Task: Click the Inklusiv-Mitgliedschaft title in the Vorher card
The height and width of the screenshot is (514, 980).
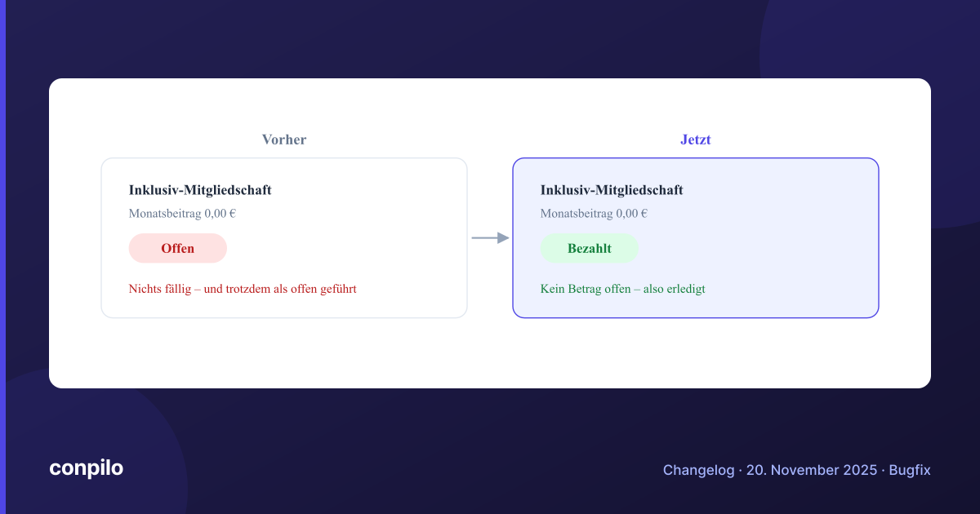Action: pos(200,190)
